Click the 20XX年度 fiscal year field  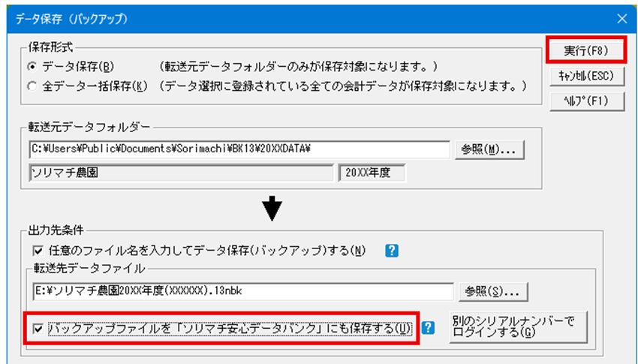[x=372, y=173]
